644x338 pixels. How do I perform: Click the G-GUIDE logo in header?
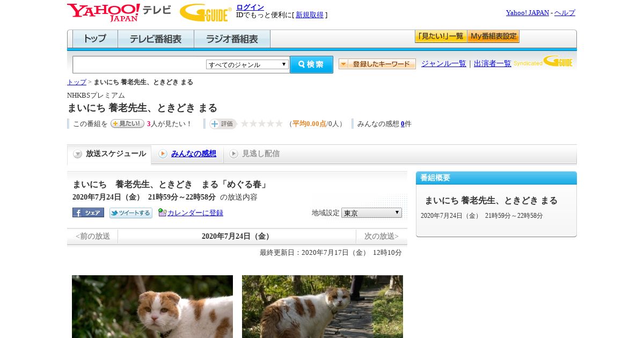(x=206, y=12)
